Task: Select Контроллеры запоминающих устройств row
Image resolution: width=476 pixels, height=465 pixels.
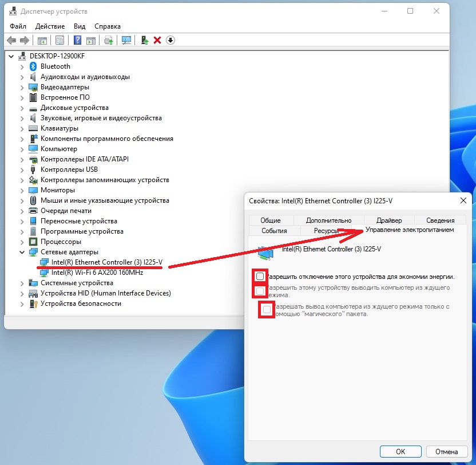Action: click(105, 180)
